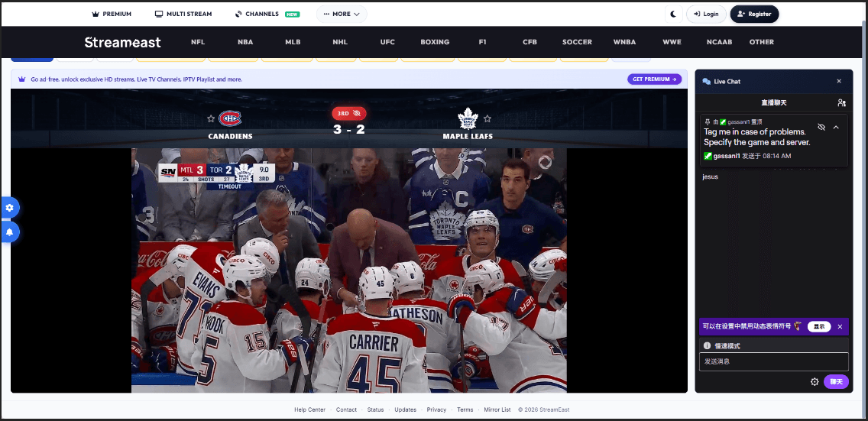Image resolution: width=868 pixels, height=421 pixels.
Task: Go to the Streameast home logo
Action: (x=123, y=42)
